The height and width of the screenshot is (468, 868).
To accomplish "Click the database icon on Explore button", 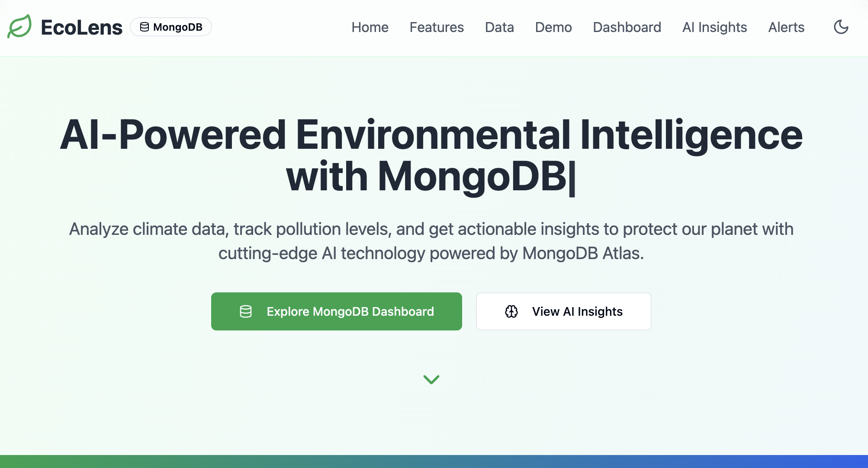I will pyautogui.click(x=246, y=311).
